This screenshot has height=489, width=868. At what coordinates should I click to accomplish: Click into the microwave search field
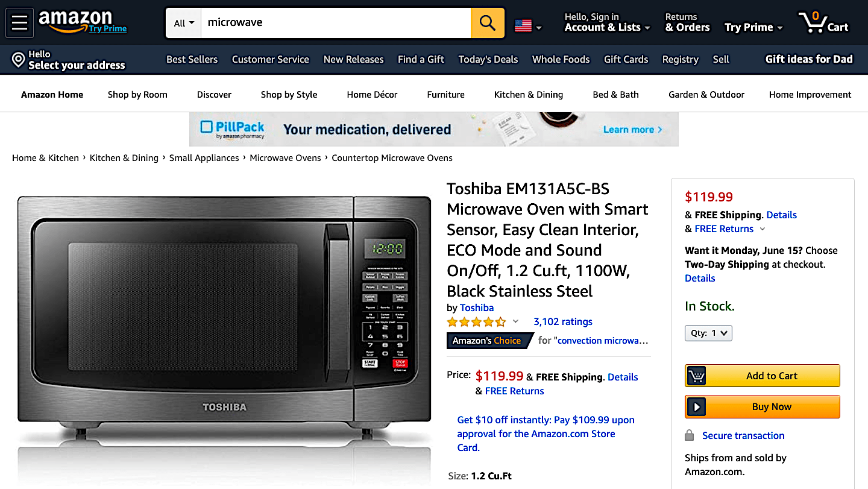[x=336, y=23]
